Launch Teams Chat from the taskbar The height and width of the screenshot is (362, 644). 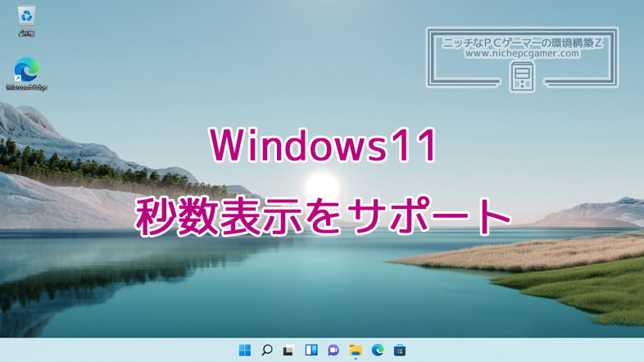[333, 350]
